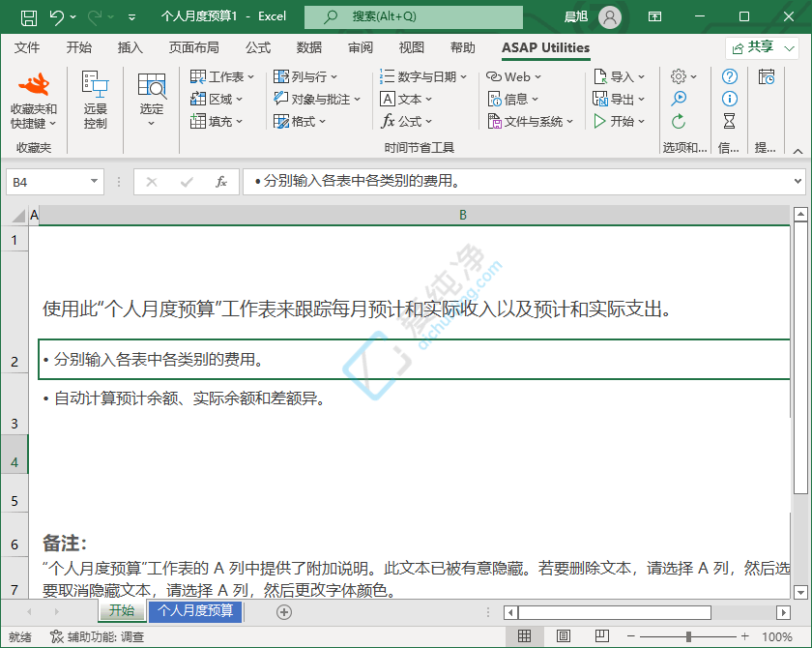The width and height of the screenshot is (812, 648).
Task: Open ASAP Utilities settings gear
Action: pos(679,75)
